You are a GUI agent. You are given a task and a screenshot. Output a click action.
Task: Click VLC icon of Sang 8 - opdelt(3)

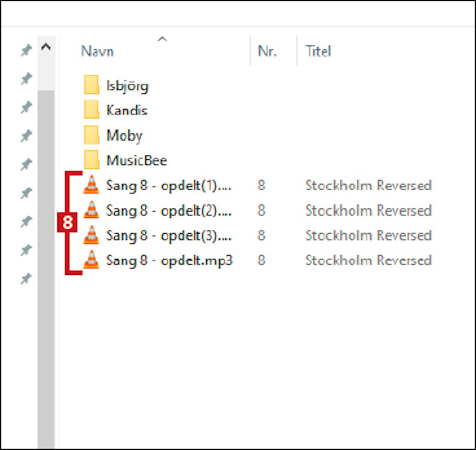91,235
